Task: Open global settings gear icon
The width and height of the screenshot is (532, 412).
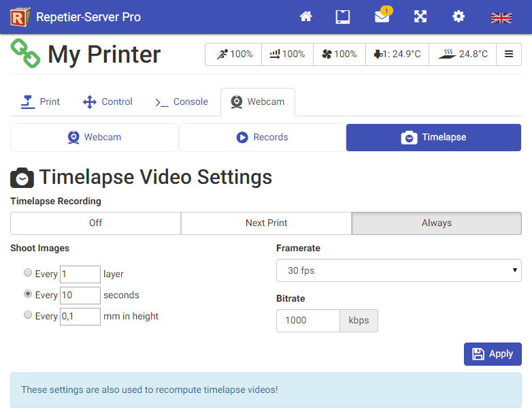Action: 459,17
